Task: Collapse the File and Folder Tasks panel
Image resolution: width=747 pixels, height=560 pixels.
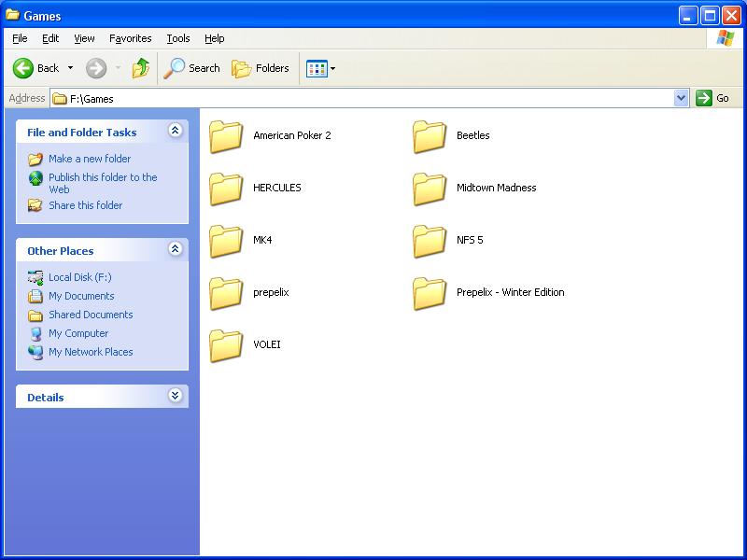Action: (176, 131)
